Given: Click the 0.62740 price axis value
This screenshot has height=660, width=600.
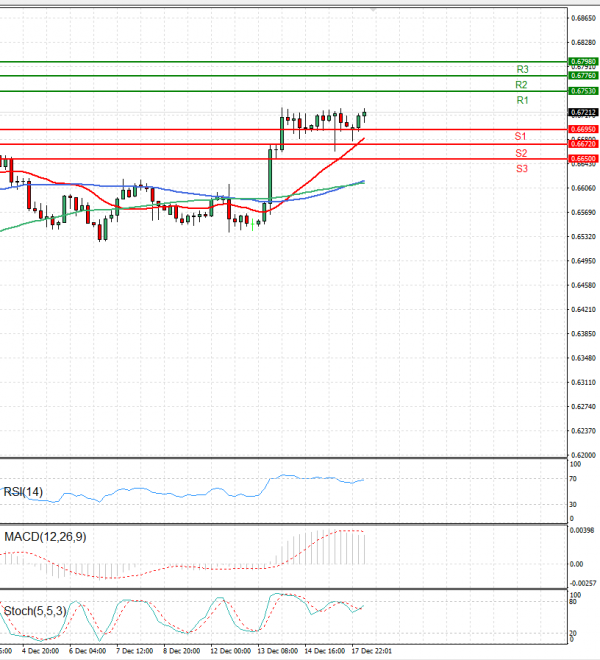Looking at the screenshot, I should click(584, 407).
